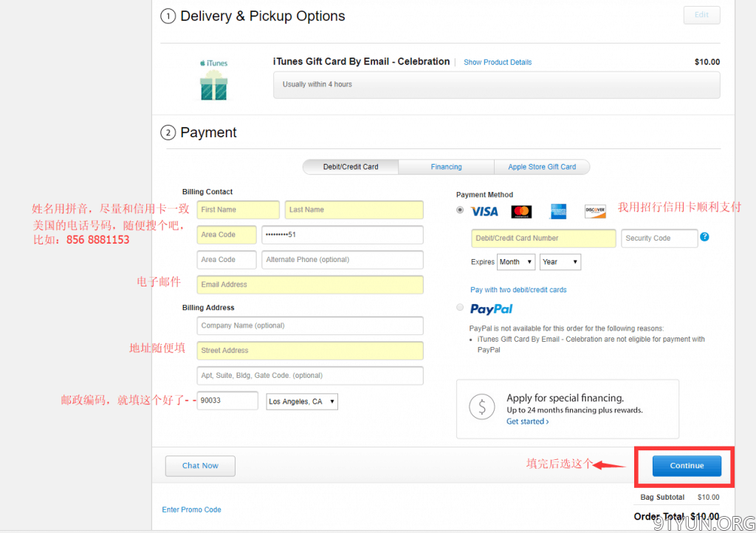Screen dimensions: 756x533
Task: Switch to the Debit/Credit Card tab
Action: tap(351, 167)
